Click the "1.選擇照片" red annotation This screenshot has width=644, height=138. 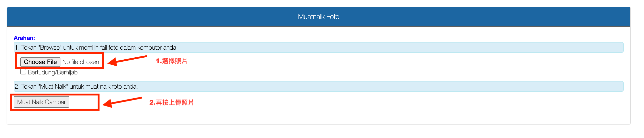pos(172,61)
